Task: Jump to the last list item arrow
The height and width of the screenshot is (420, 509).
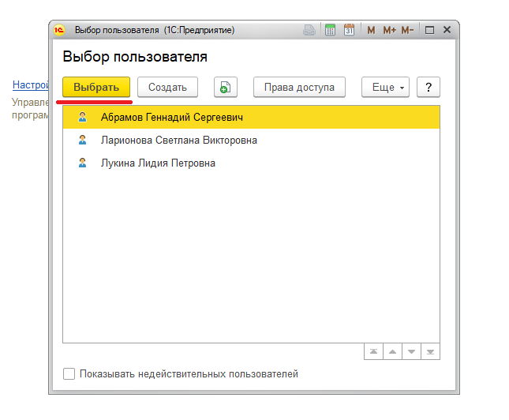Action: [x=430, y=352]
